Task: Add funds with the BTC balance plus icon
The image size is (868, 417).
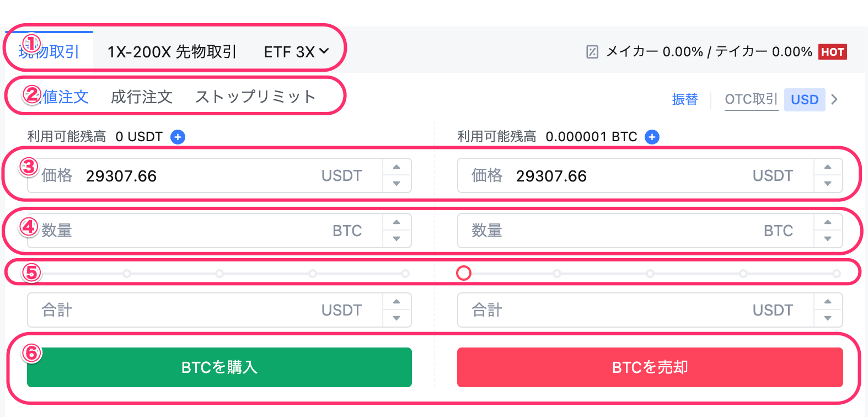Action: 652,137
